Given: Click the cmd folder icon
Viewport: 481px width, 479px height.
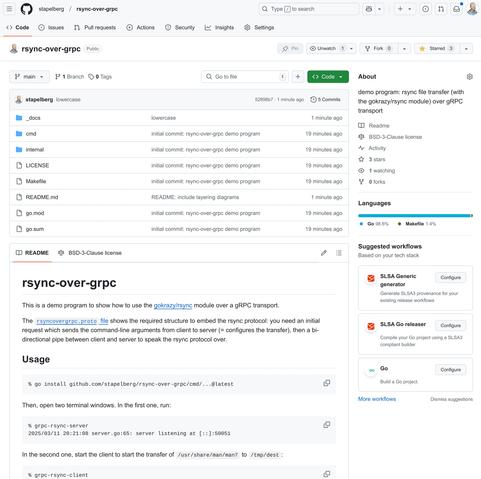Looking at the screenshot, I should pyautogui.click(x=19, y=134).
